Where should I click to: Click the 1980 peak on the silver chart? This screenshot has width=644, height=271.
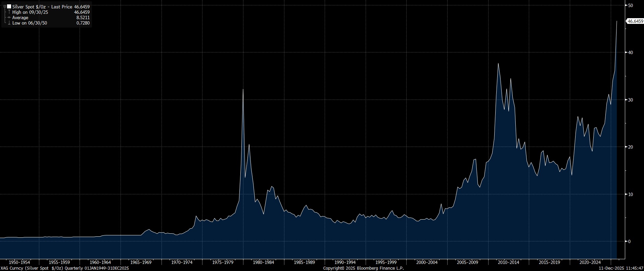(243, 89)
